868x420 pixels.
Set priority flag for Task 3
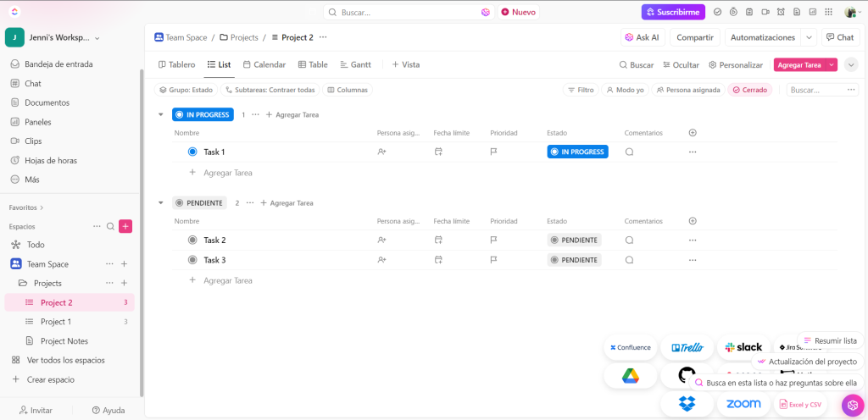coord(493,260)
